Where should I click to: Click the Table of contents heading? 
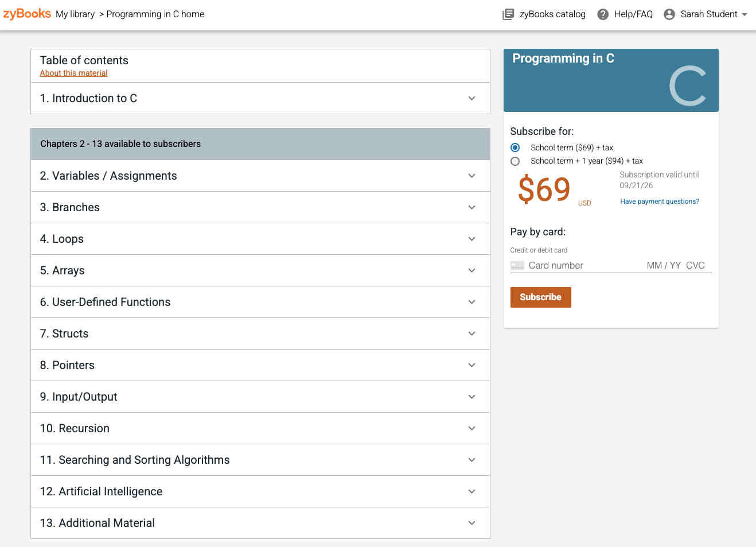84,60
